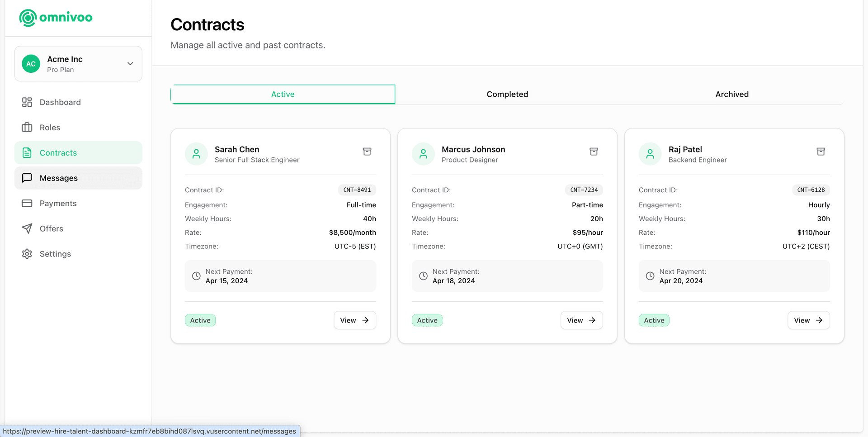Select the Payments card icon
Screen dimensions: 868x437
click(x=27, y=203)
